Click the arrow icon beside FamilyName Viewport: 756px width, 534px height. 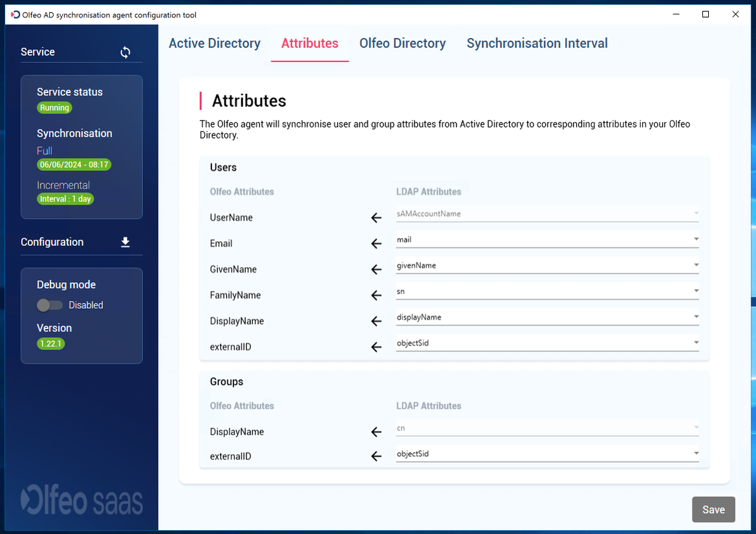point(376,296)
